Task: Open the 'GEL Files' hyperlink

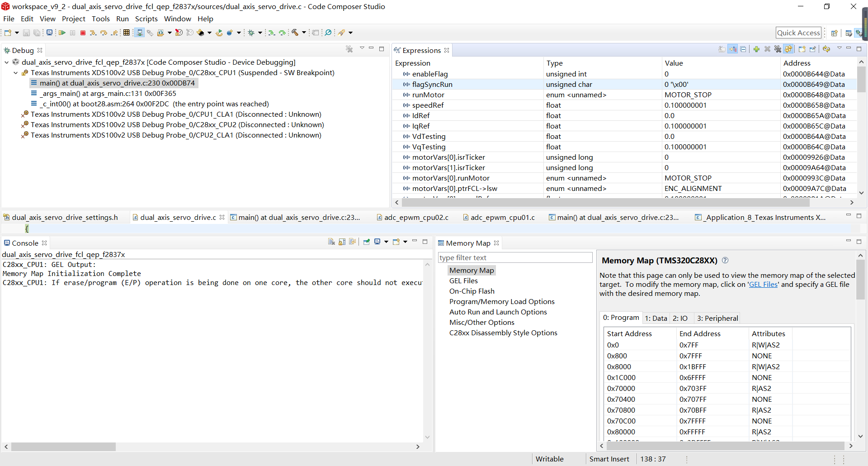Action: click(x=763, y=285)
